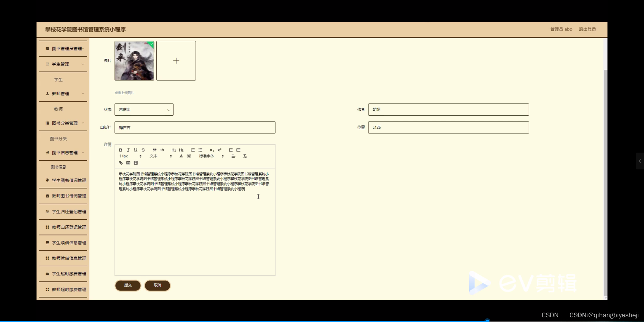Click the 剑来 book cover thumbnail

point(134,61)
